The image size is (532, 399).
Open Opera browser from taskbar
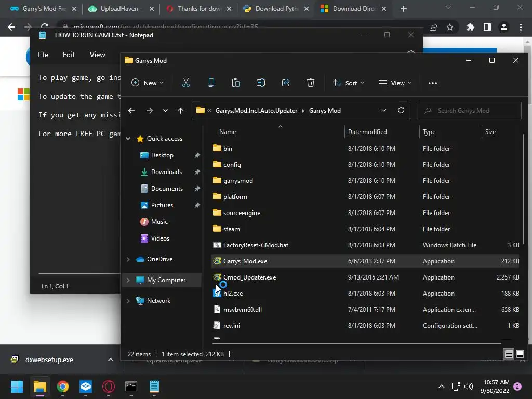pos(109,387)
